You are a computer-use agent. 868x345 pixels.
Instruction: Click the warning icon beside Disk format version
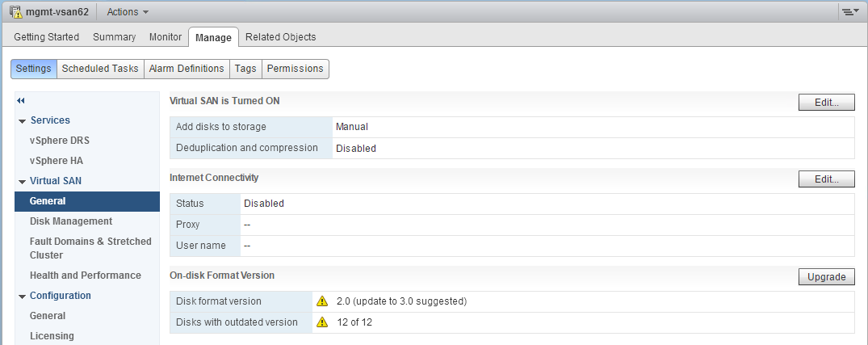coord(322,301)
